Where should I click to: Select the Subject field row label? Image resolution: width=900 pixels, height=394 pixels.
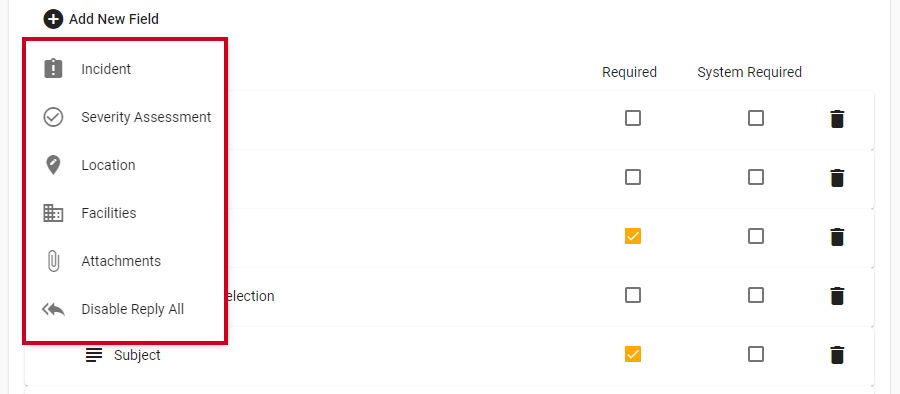(137, 356)
